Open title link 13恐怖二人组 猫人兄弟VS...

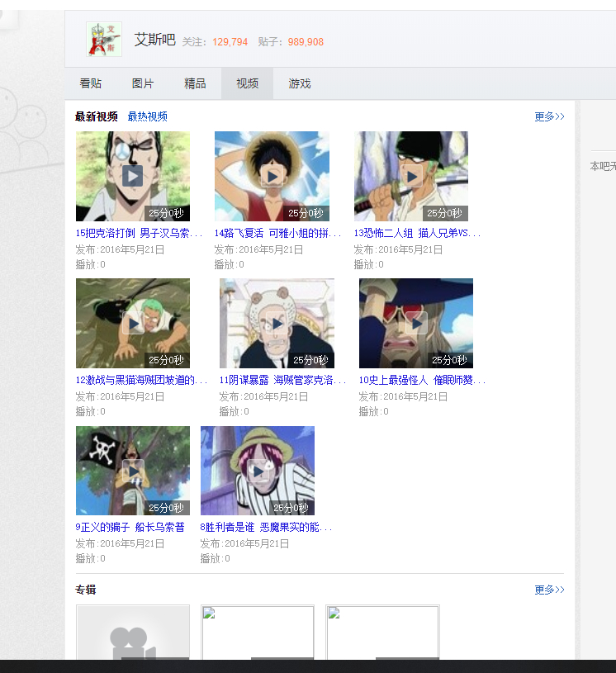(417, 233)
